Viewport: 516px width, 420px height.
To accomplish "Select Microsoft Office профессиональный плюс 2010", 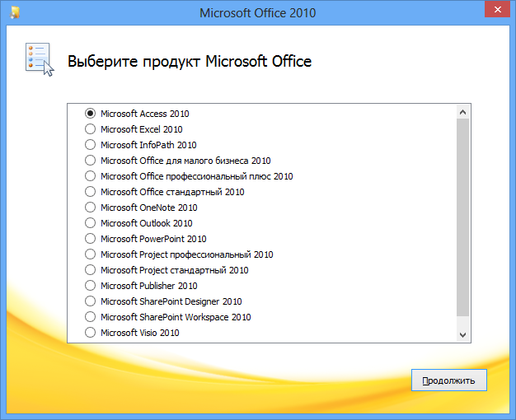I will click(x=91, y=176).
